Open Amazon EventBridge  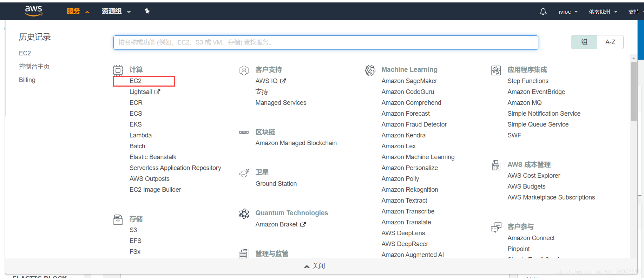[x=536, y=92]
